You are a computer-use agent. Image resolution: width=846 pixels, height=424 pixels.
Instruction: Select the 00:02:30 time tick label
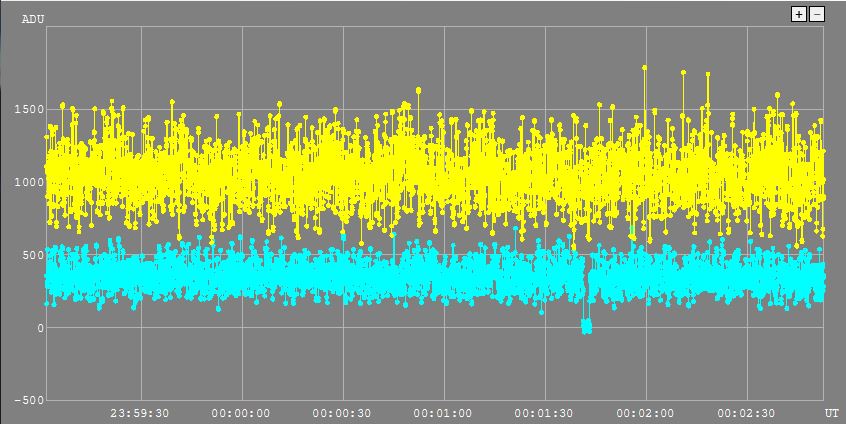click(x=746, y=412)
